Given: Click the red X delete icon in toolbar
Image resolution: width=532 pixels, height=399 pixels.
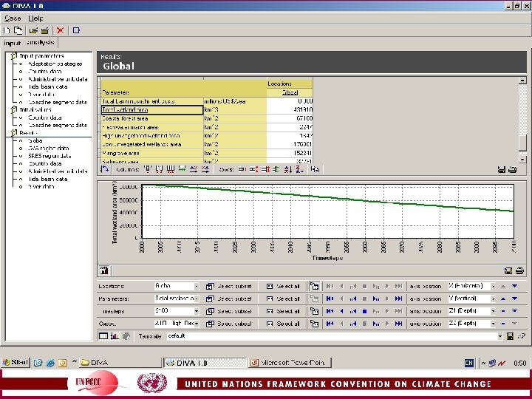Looking at the screenshot, I should click(x=60, y=30).
